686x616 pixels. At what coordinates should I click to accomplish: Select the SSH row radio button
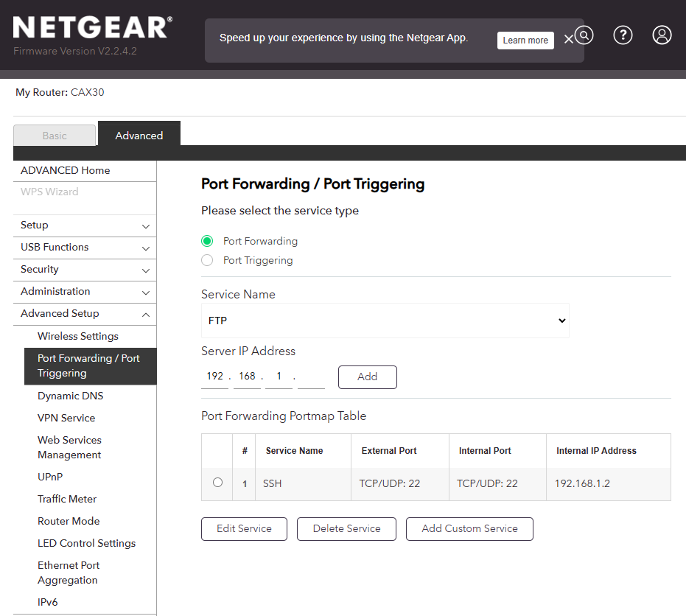[x=217, y=483]
